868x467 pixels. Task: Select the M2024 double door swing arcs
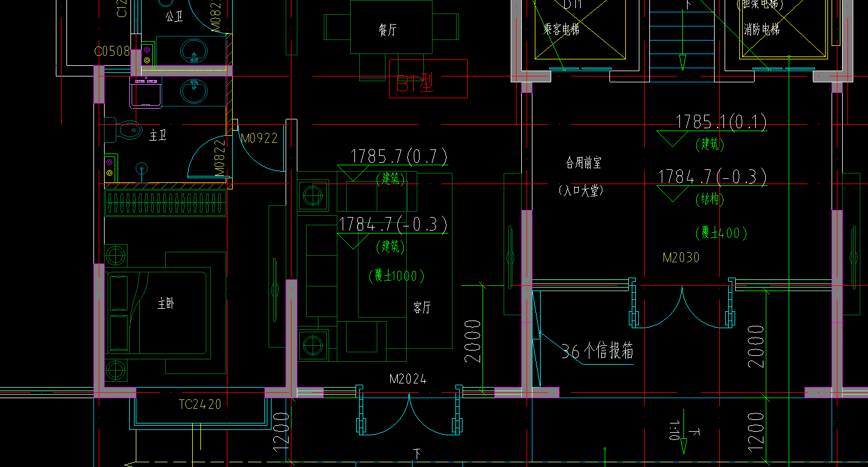click(409, 415)
